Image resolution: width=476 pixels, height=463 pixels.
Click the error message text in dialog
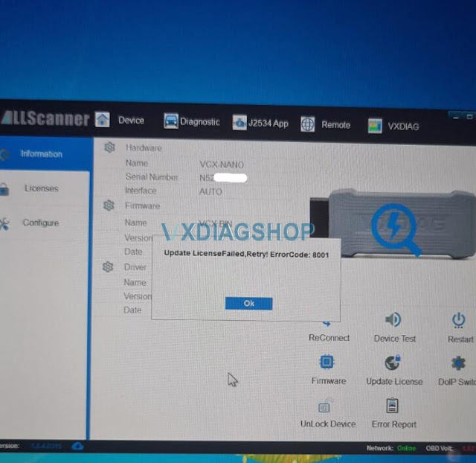pyautogui.click(x=246, y=254)
